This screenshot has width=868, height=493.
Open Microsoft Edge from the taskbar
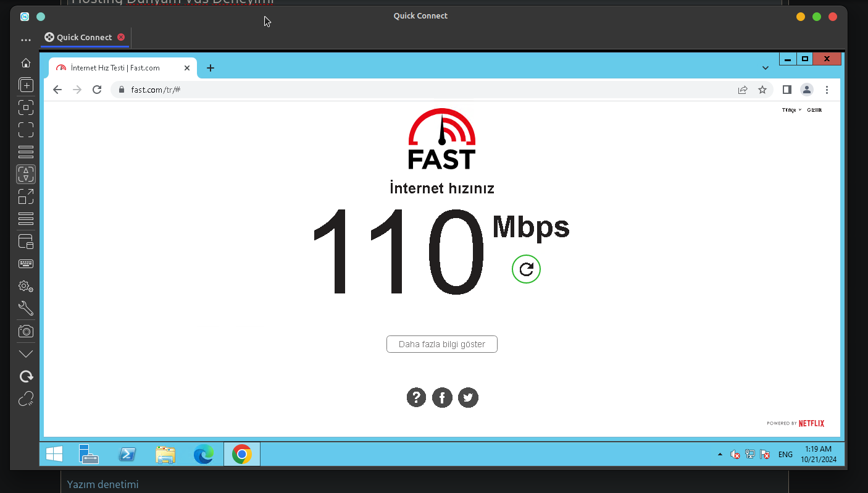tap(204, 454)
